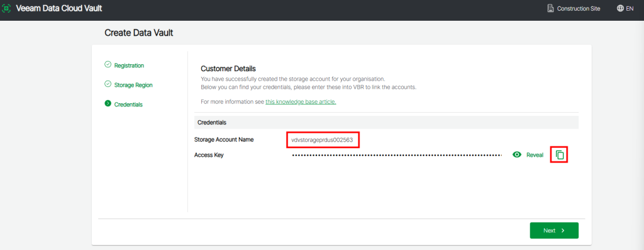
Task: Click the Veeam logo icon in header
Action: click(6, 9)
